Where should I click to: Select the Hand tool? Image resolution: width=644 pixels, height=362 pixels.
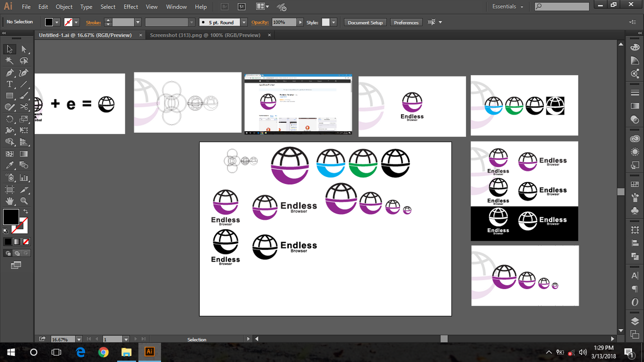point(10,201)
